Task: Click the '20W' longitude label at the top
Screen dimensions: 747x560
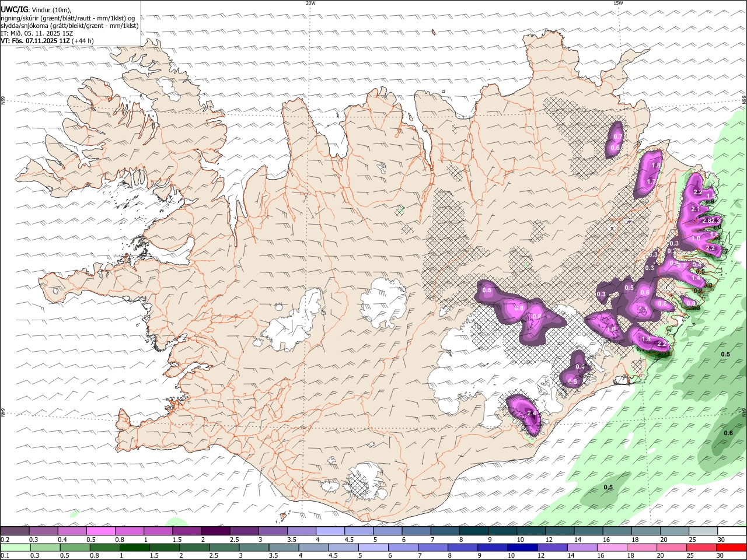Action: [310, 3]
